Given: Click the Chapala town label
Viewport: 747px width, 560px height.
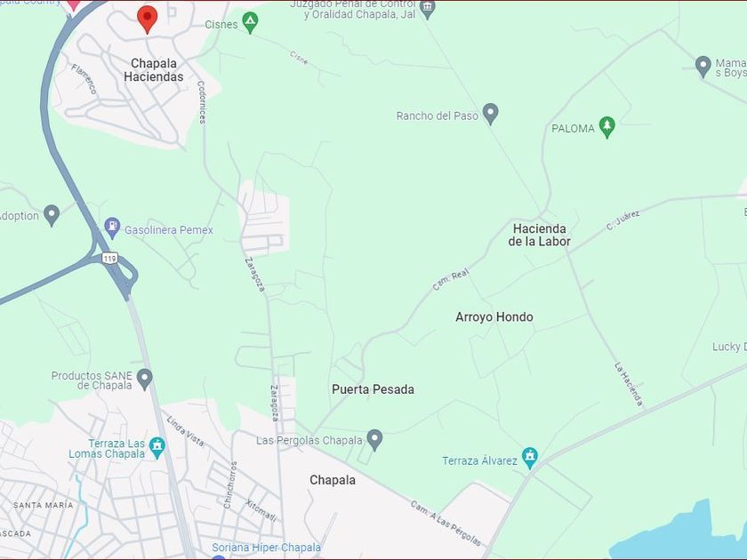Looking at the screenshot, I should click(x=333, y=479).
